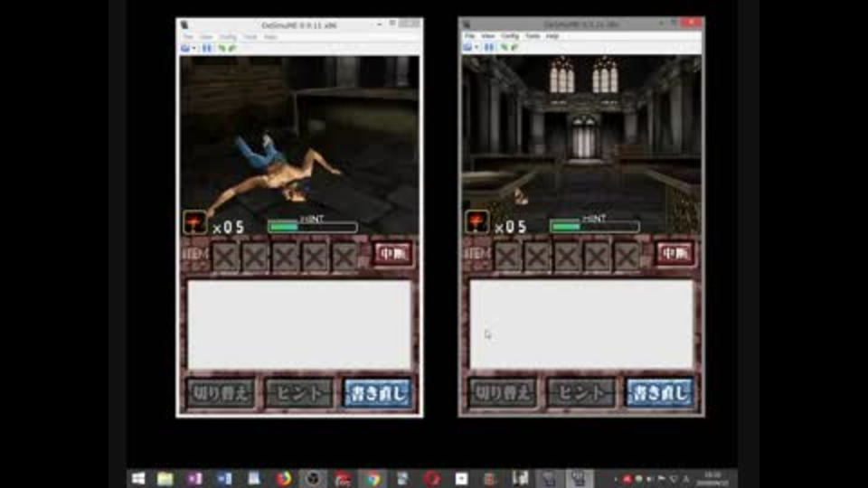Open View menu in left DeSmuME window
Screen dimensions: 868x488
pyautogui.click(x=206, y=37)
